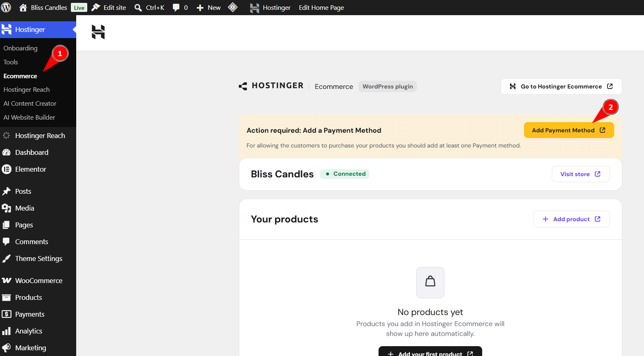Open WooCommerce in the sidebar menu
This screenshot has height=356, width=644.
[38, 281]
